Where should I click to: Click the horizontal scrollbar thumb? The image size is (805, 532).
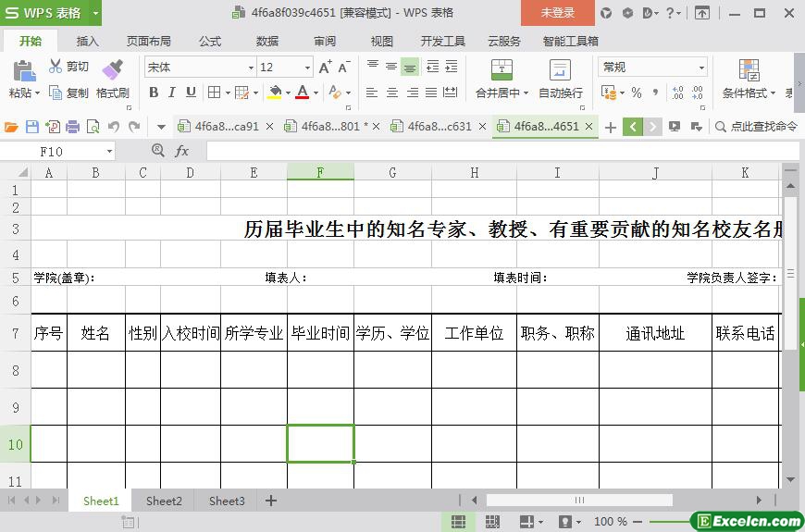[579, 500]
